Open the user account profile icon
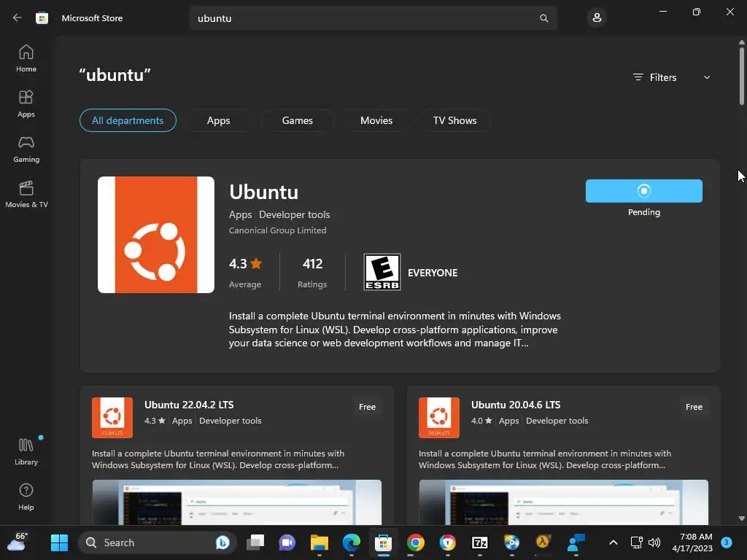747x560 pixels. 597,18
